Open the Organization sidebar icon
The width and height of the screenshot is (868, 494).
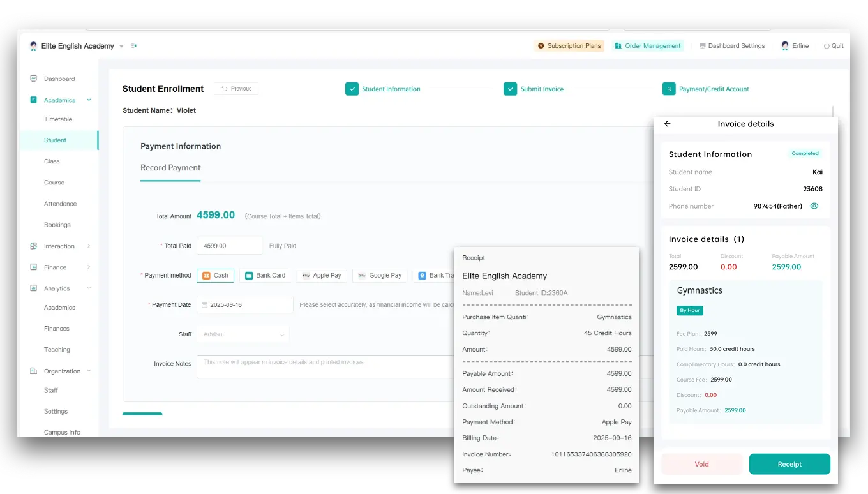tap(34, 371)
